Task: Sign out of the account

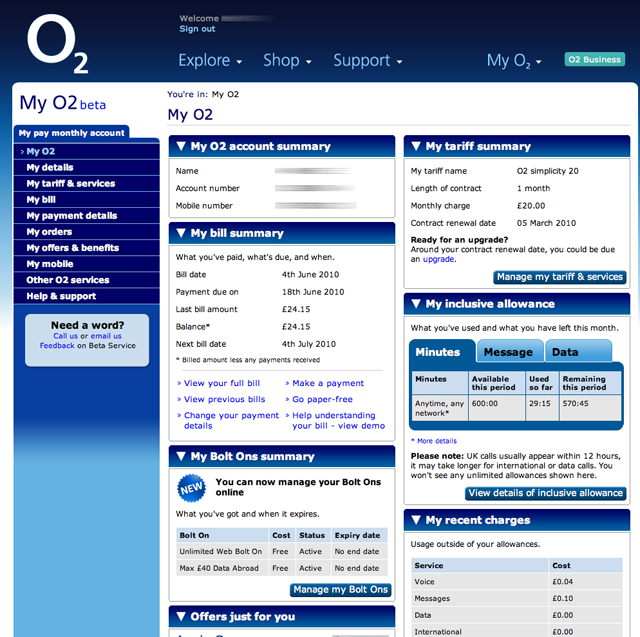Action: click(197, 29)
